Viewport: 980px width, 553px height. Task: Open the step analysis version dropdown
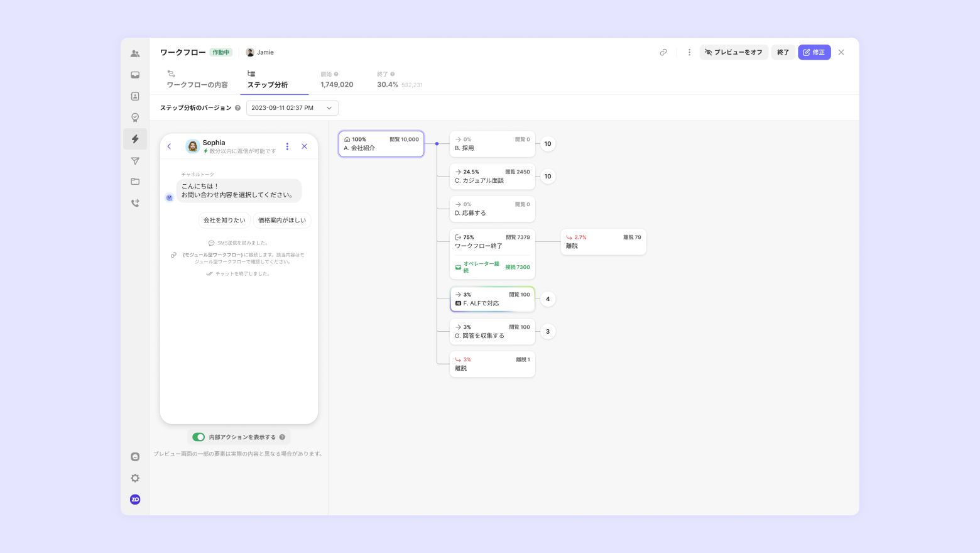[x=292, y=108]
